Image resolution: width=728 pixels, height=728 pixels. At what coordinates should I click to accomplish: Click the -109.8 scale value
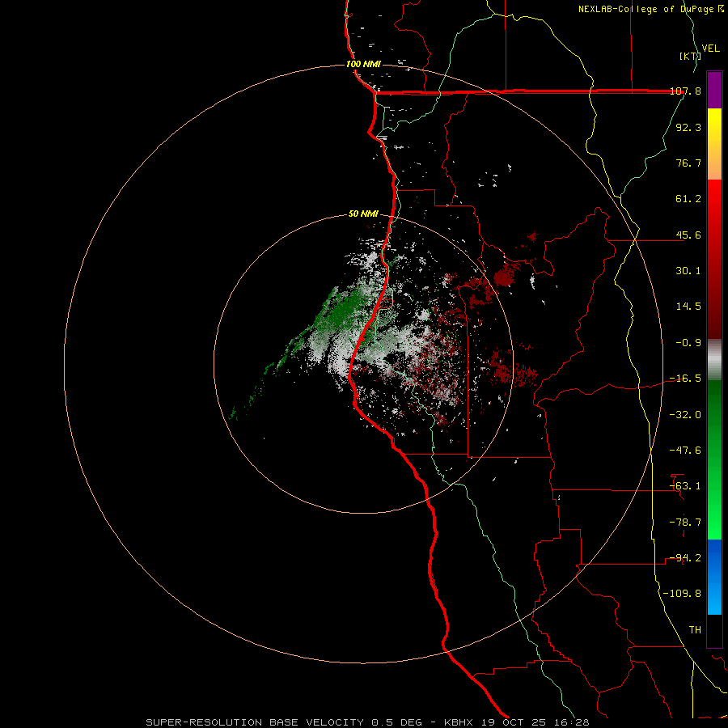tap(682, 594)
